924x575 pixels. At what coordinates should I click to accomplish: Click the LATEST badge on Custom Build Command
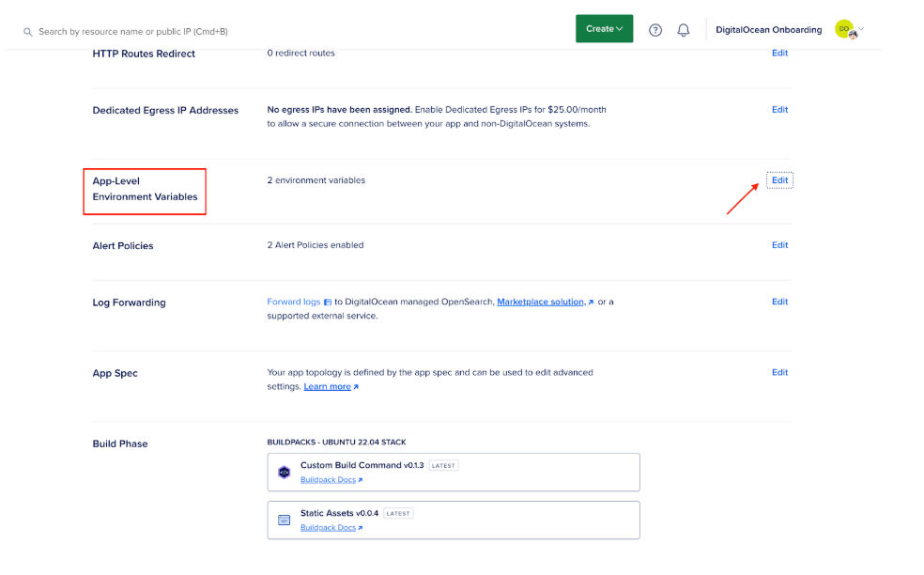point(443,465)
